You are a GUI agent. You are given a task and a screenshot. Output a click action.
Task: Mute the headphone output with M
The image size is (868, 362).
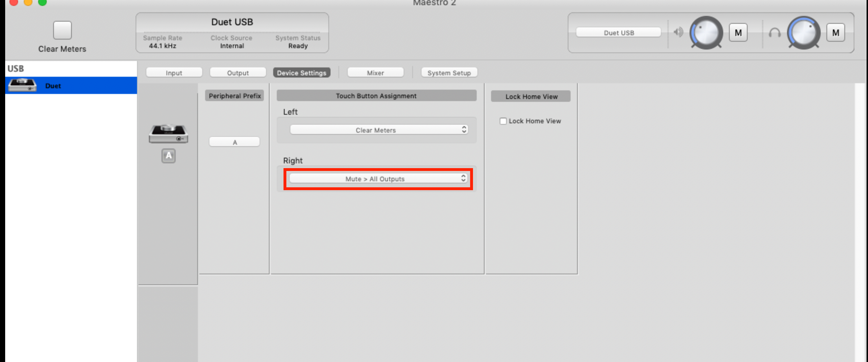tap(835, 33)
